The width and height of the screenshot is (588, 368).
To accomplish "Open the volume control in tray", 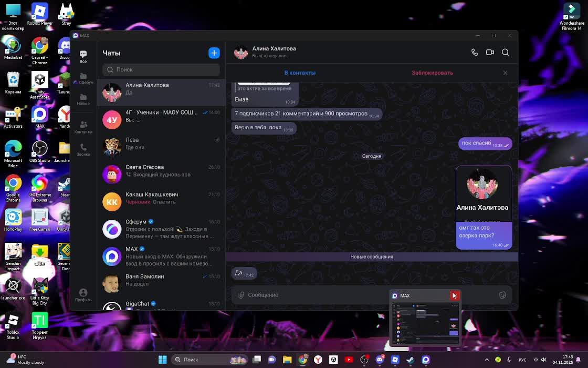I will [544, 360].
